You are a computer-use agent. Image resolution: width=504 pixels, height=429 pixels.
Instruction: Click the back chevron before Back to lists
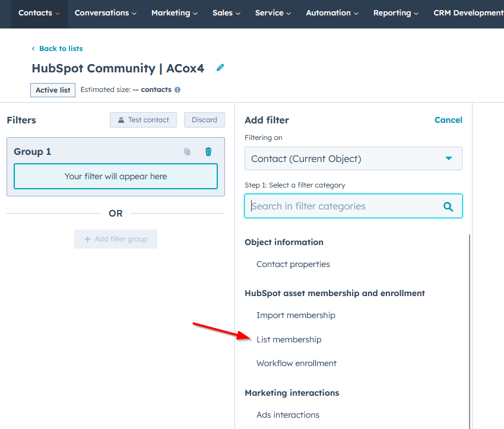coord(33,48)
